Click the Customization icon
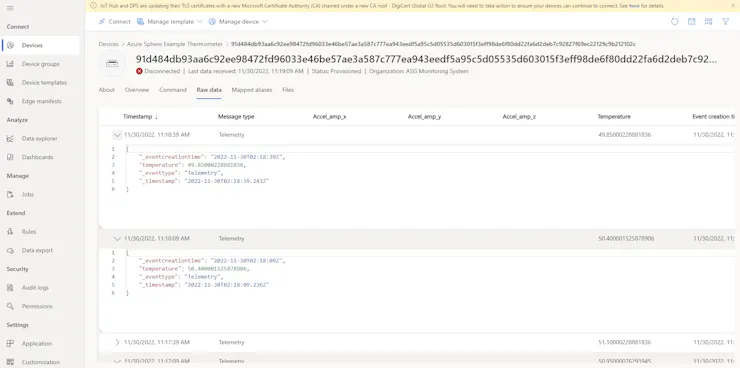 [10, 362]
